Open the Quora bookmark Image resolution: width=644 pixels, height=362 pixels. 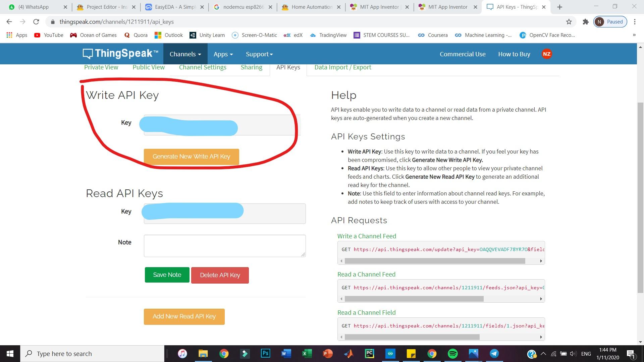[136, 35]
